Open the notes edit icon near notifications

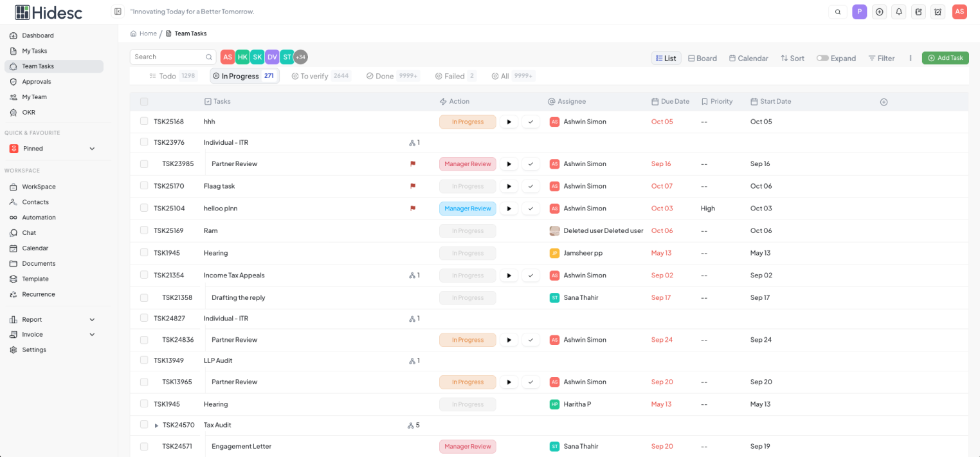tap(918, 12)
